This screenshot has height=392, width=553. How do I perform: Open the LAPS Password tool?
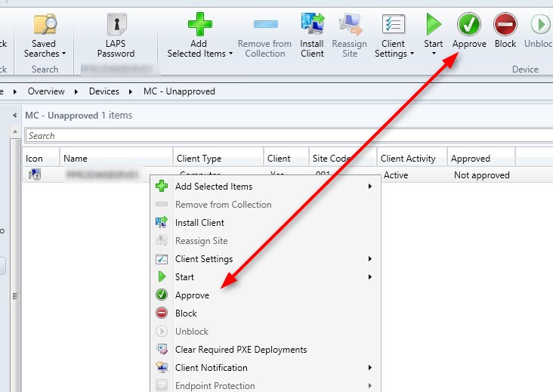(x=116, y=25)
